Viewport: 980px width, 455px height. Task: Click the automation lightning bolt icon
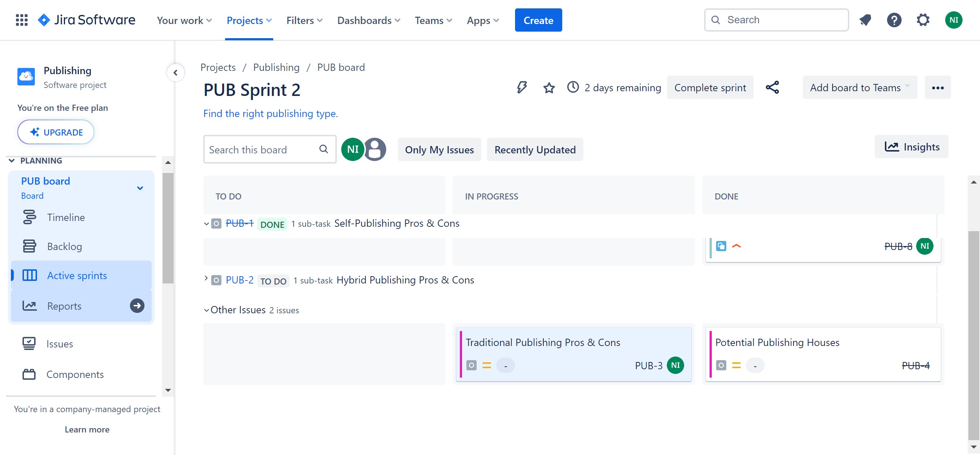pyautogui.click(x=522, y=88)
